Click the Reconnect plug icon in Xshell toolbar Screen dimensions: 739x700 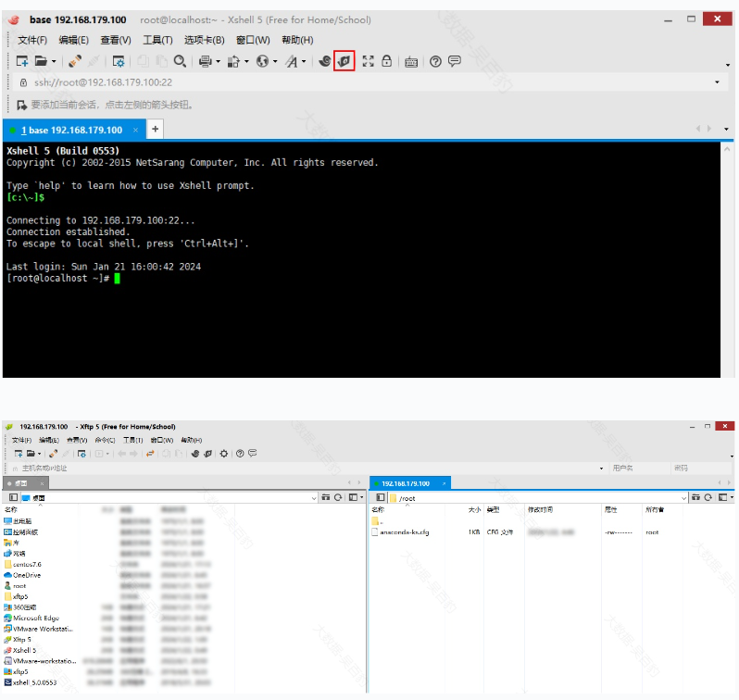[x=74, y=61]
